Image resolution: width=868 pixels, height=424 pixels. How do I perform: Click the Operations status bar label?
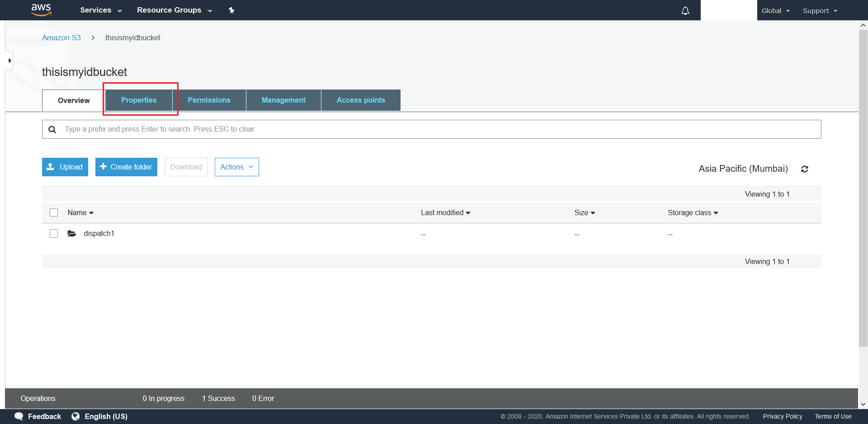click(x=38, y=398)
